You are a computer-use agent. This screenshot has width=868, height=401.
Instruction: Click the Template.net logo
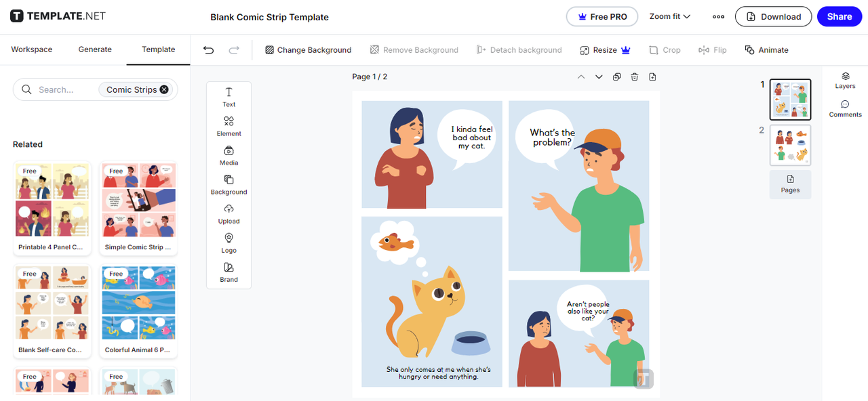tap(58, 16)
